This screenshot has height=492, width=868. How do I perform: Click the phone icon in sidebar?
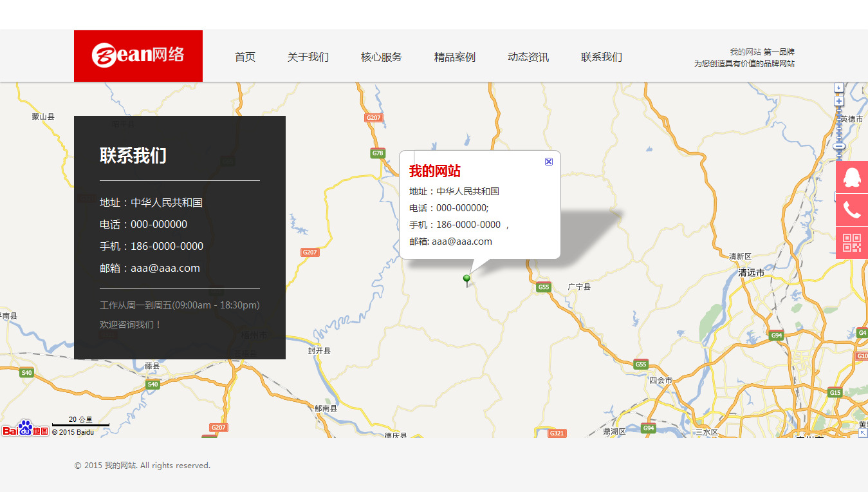852,210
